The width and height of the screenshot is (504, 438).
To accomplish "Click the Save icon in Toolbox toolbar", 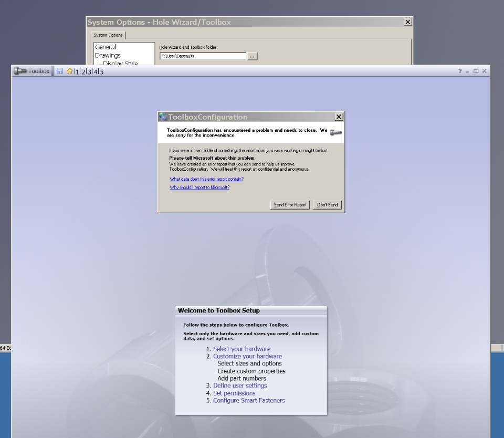I will pyautogui.click(x=59, y=71).
